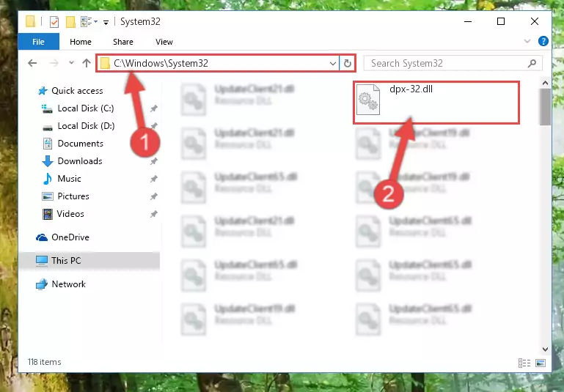564x392 pixels.
Task: Click the Properties icon in quick access toolbar
Action: pyautogui.click(x=54, y=22)
